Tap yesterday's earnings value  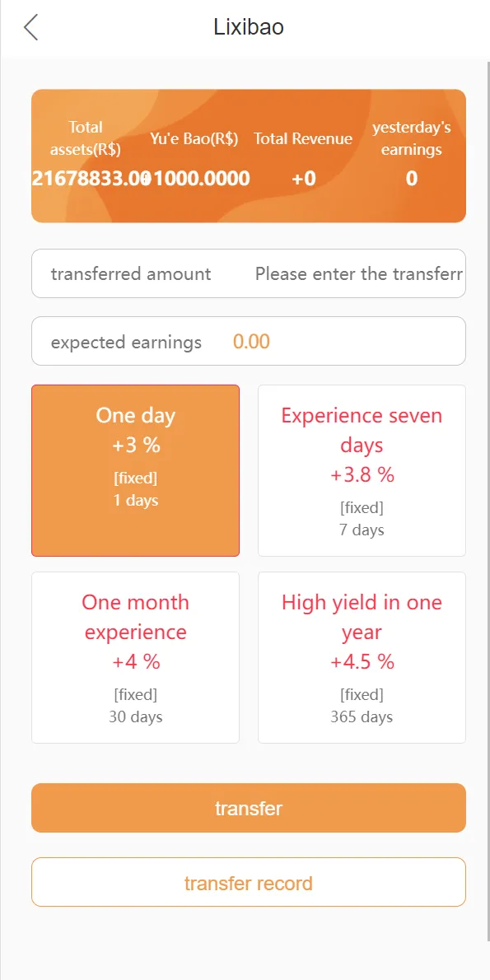[411, 179]
